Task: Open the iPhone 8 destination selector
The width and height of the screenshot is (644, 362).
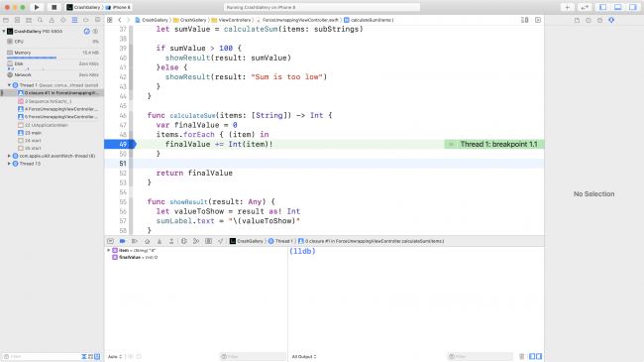Action: 118,7
